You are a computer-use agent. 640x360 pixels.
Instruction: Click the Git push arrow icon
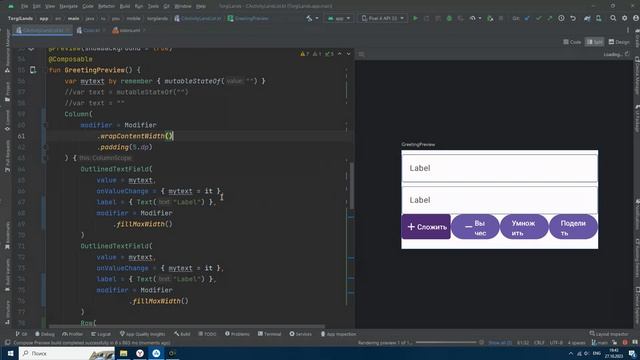point(550,18)
